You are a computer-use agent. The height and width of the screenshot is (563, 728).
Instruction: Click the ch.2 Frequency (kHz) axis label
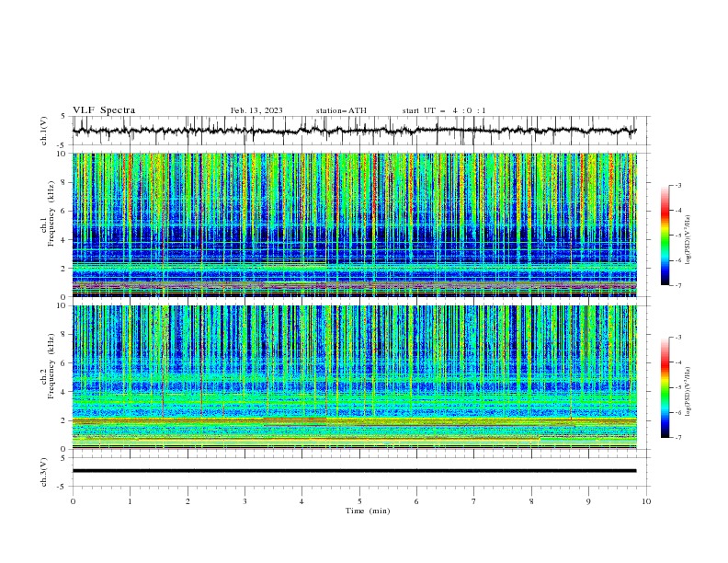[x=48, y=366]
